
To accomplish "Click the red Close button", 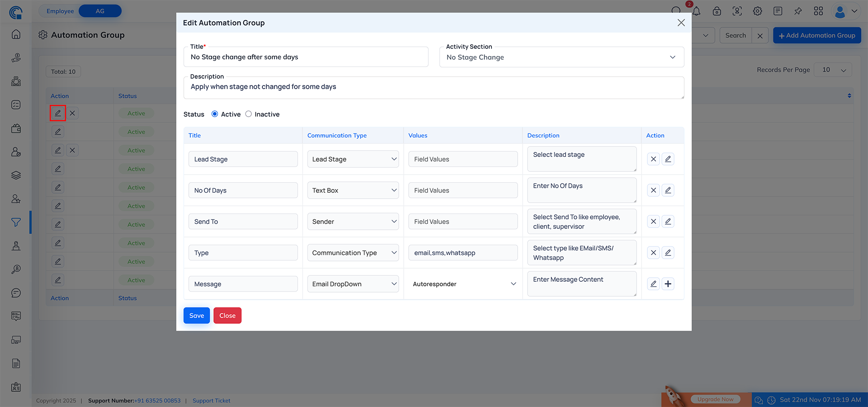I will pos(227,316).
